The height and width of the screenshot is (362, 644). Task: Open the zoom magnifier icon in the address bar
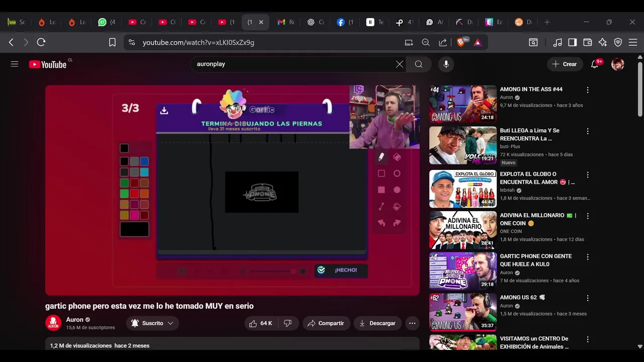coord(426,42)
